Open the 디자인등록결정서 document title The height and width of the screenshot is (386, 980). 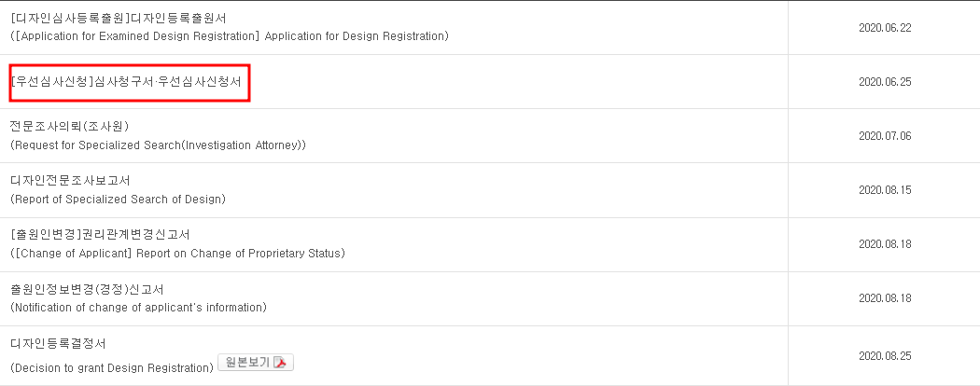[59, 344]
